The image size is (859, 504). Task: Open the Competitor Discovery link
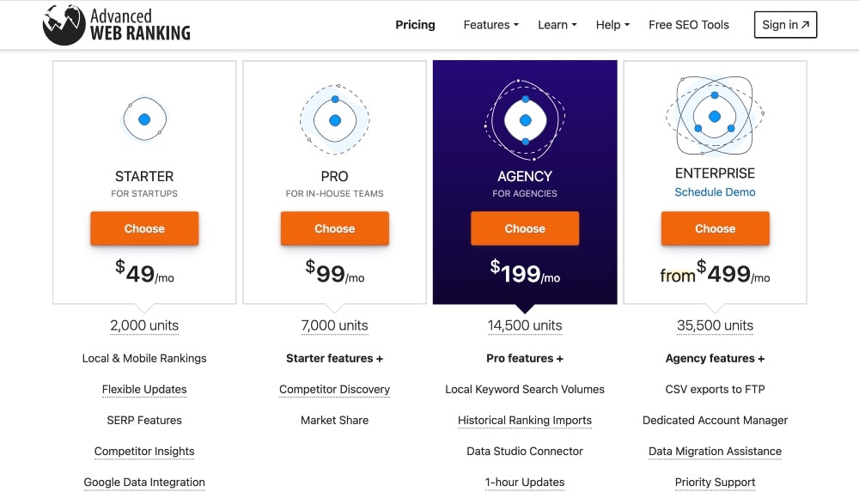pyautogui.click(x=334, y=389)
